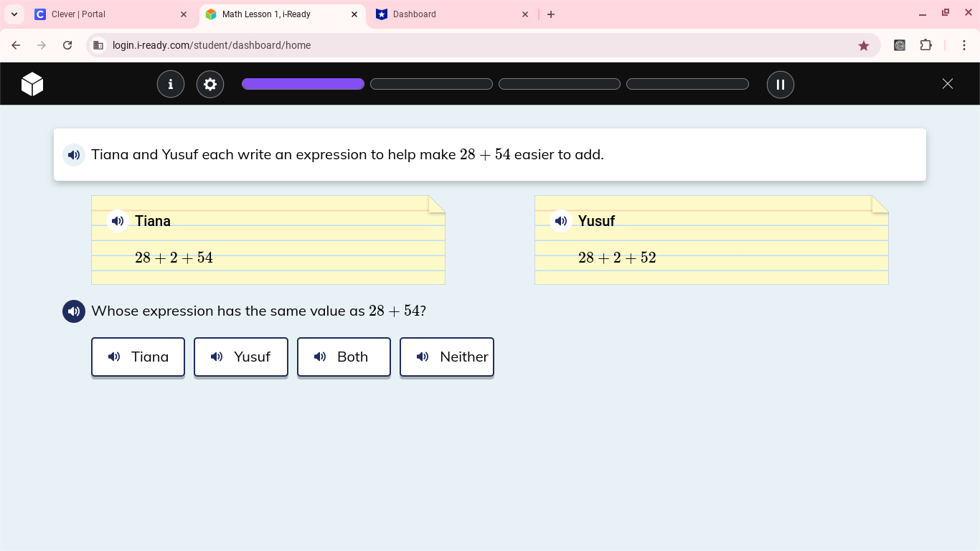
Task: Open the browser extensions puzzle menu
Action: coord(926,44)
